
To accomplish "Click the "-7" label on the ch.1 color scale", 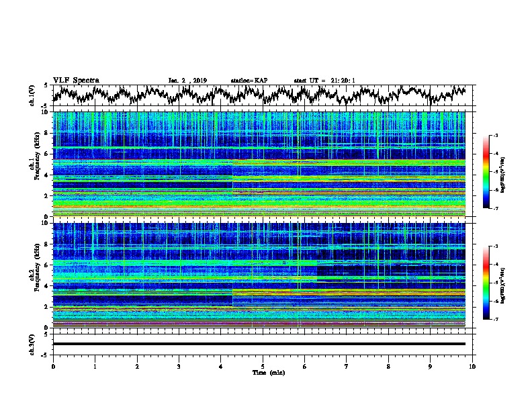I will pyautogui.click(x=496, y=208).
